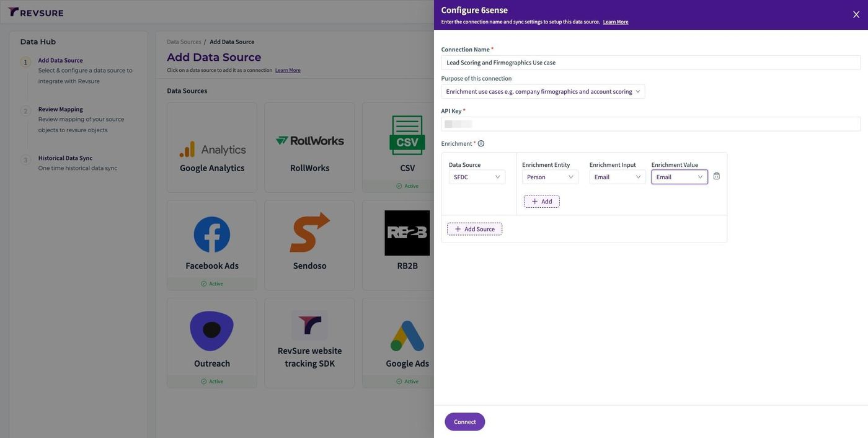Open Learn More link in panel header
Screen dimensions: 868x438
click(x=616, y=22)
